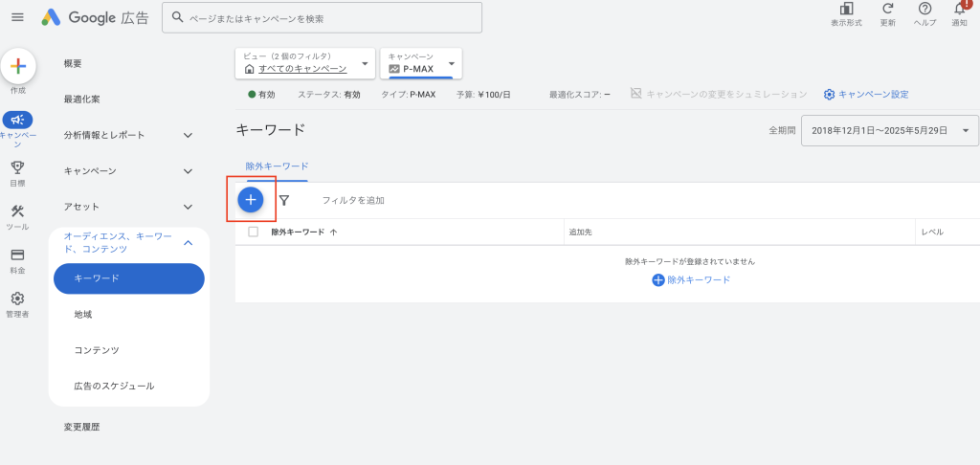This screenshot has height=465, width=980.
Task: Open the date range dropdown
Action: click(x=888, y=130)
